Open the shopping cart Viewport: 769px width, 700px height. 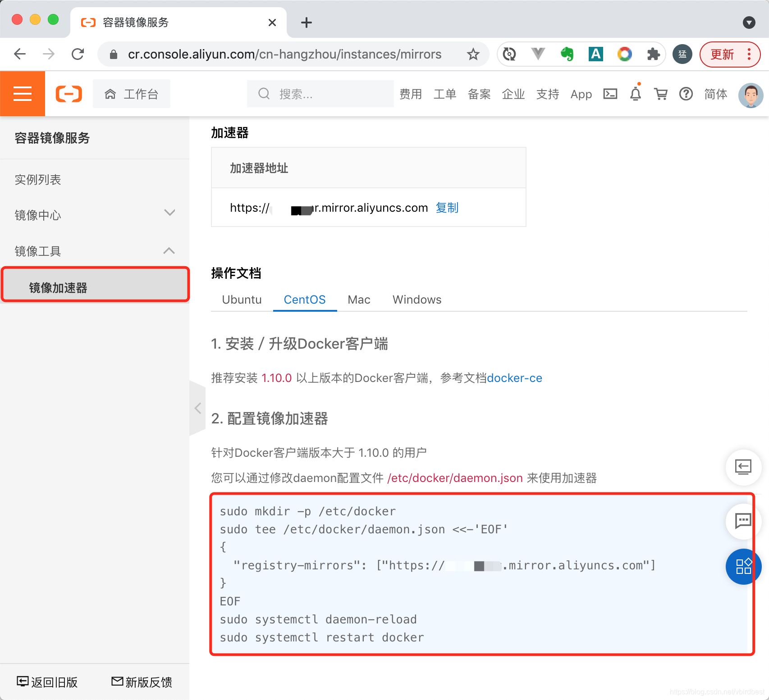click(x=661, y=94)
